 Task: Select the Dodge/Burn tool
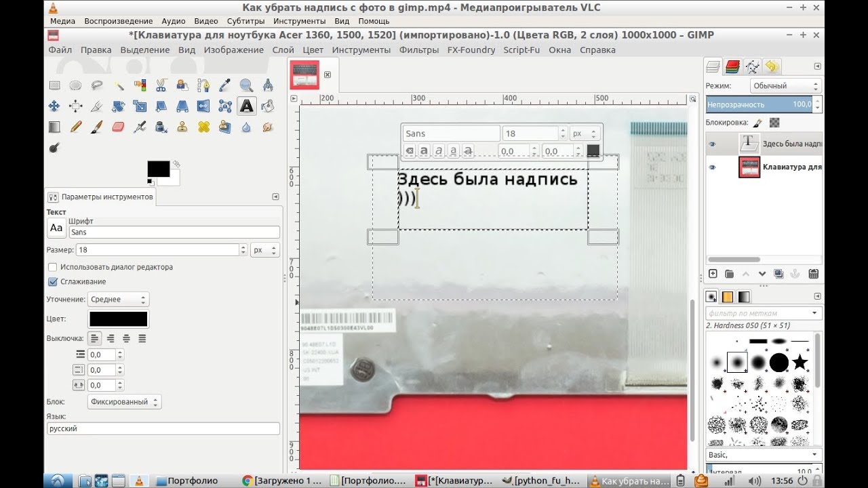coord(54,147)
